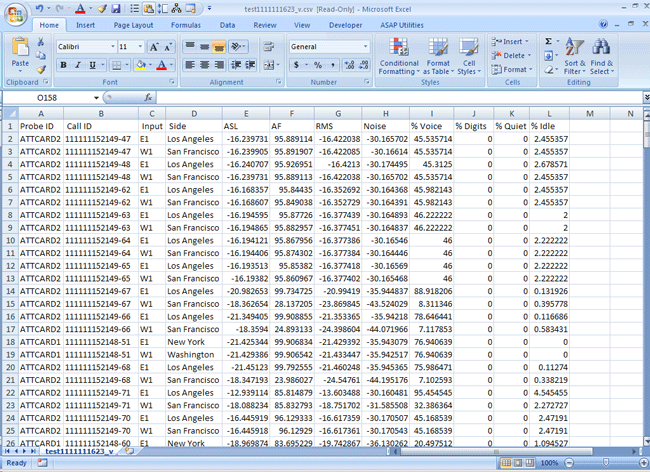Screen dimensions: 650x472
Task: Click the Wrap Text icon
Action: pyautogui.click(x=268, y=46)
